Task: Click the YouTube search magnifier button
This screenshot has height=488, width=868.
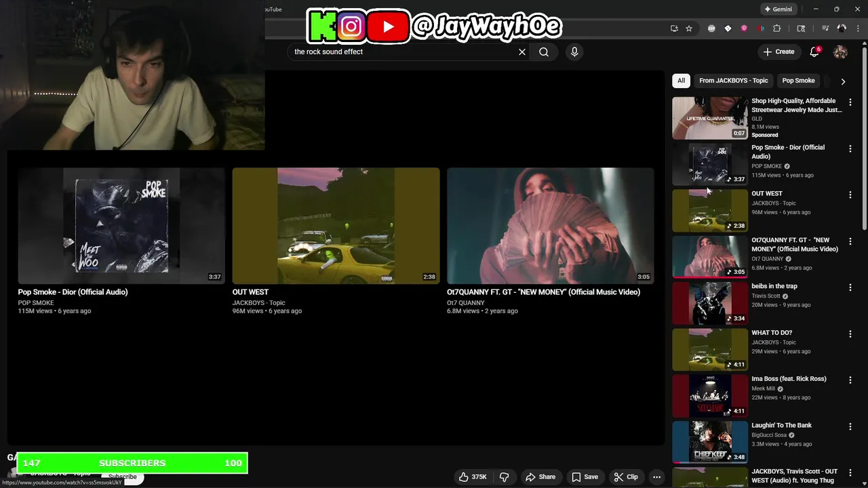Action: click(544, 52)
